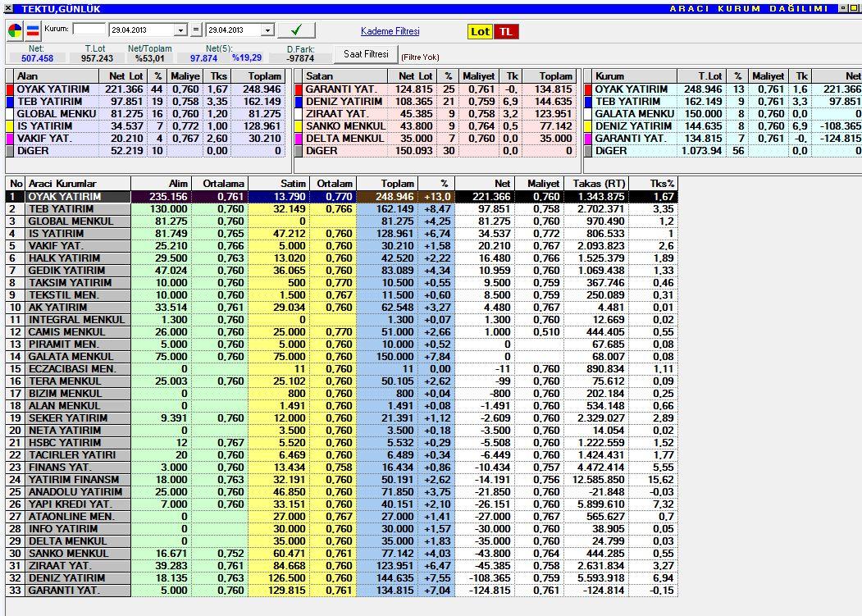
Task: Click the window control icon at top-left
Action: (x=7, y=8)
